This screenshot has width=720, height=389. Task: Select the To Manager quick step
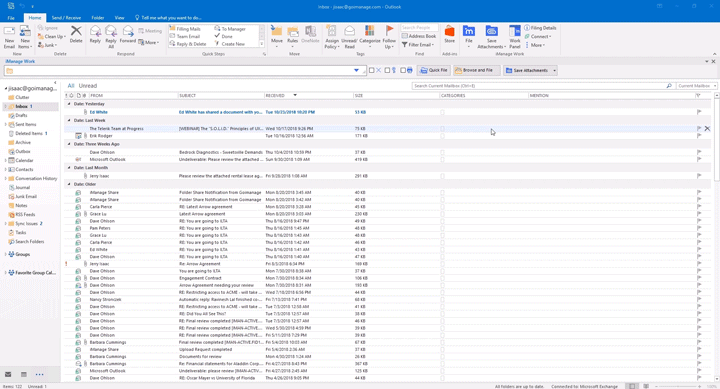click(x=231, y=28)
